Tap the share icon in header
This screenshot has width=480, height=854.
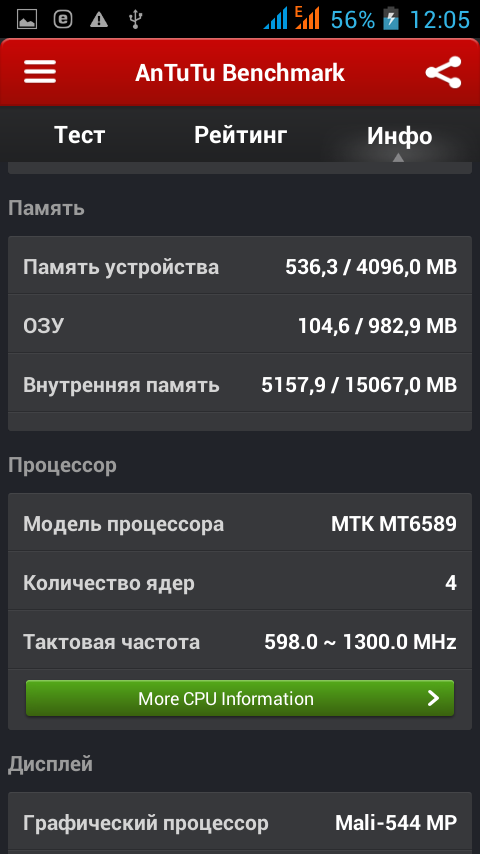pyautogui.click(x=443, y=72)
